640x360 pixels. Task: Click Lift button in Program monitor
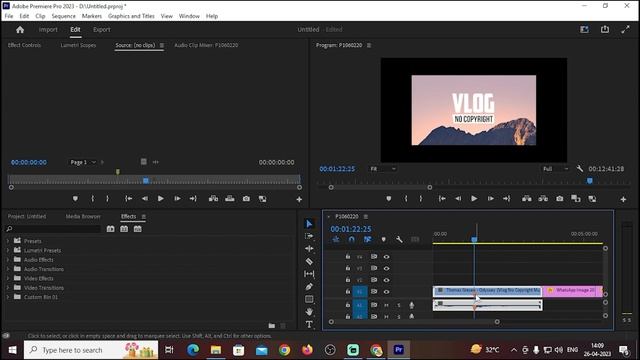tap(527, 199)
